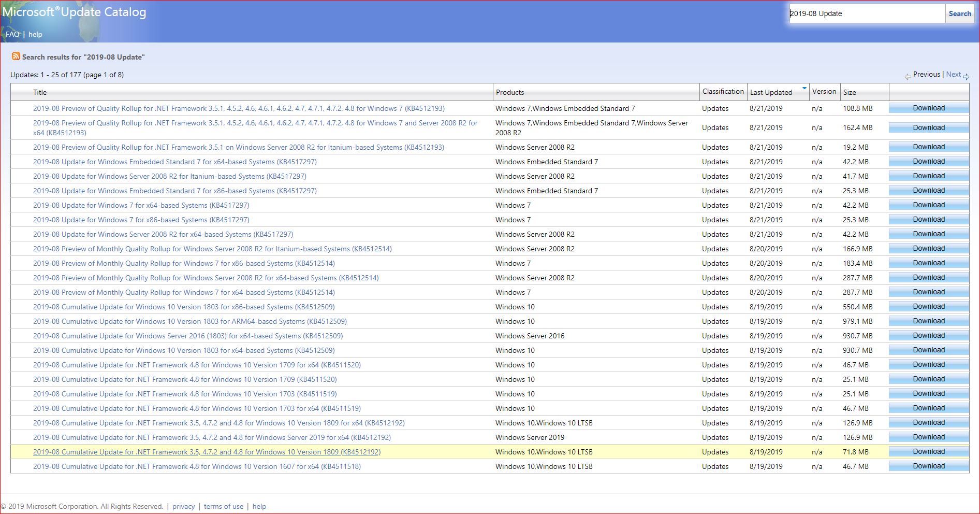Download the 19.2 MB Itanium .NET 3.5.1 rollup

(929, 147)
